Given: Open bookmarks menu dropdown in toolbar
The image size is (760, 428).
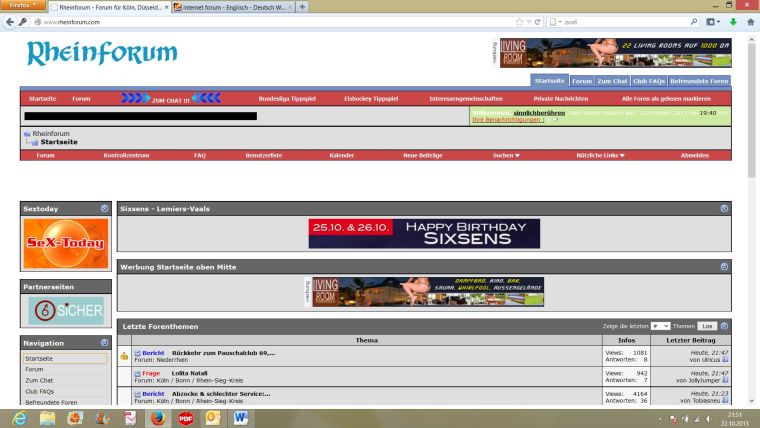Looking at the screenshot, I should [713, 22].
